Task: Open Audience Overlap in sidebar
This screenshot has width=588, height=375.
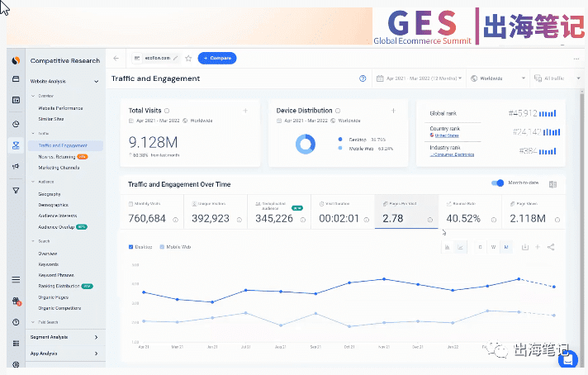Action: pyautogui.click(x=56, y=227)
